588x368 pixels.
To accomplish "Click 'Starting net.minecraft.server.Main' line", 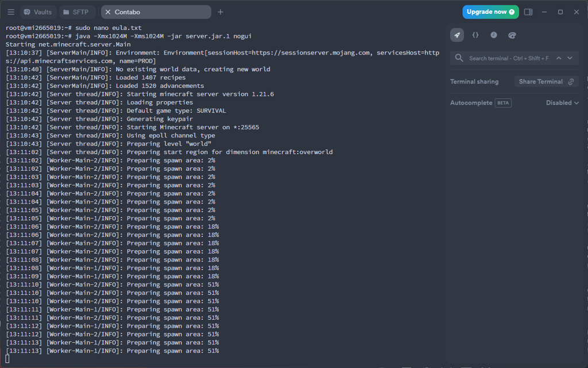I will pyautogui.click(x=68, y=44).
